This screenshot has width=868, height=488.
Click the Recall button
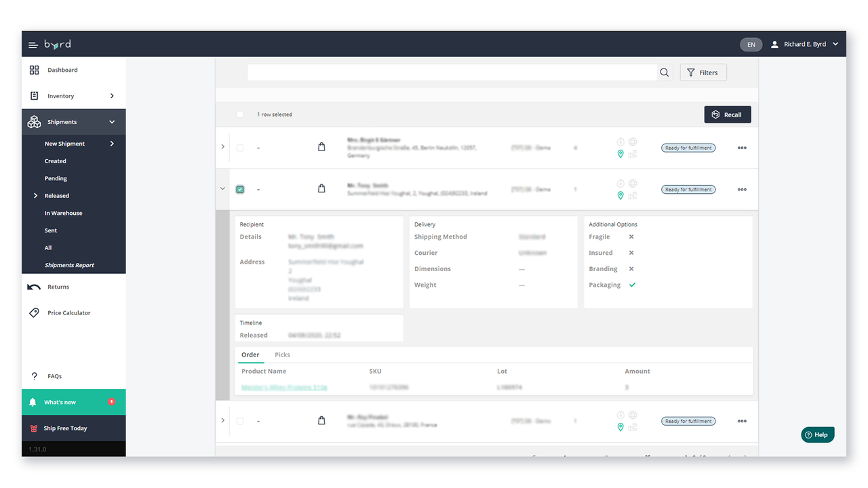[x=727, y=114]
